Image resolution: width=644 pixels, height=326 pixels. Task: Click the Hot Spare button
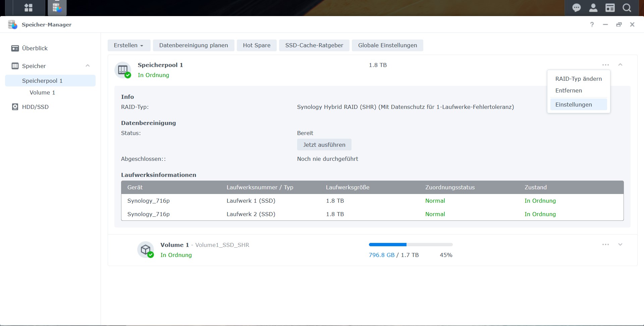click(x=257, y=46)
